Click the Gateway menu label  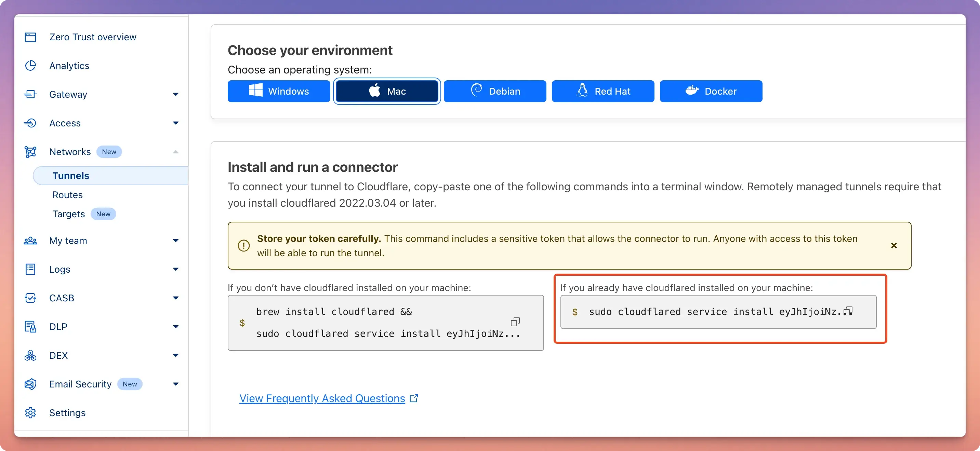68,94
